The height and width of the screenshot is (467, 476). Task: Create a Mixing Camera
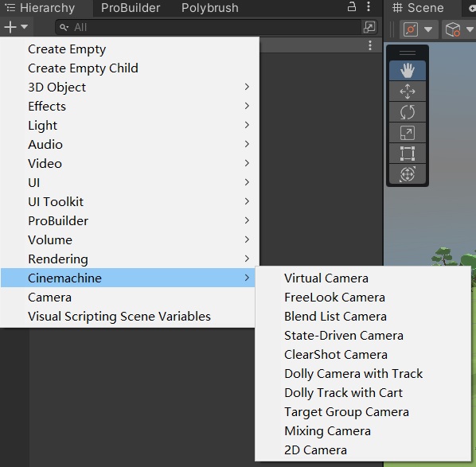click(363, 431)
